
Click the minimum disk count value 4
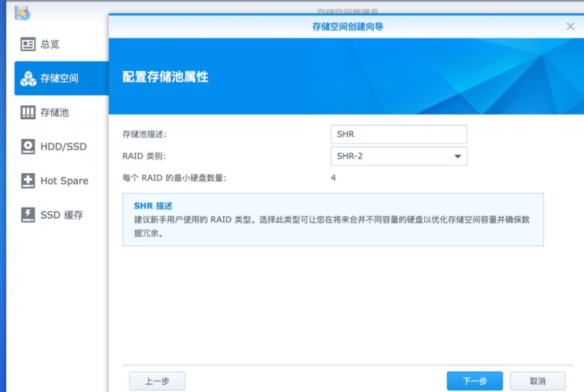[333, 178]
